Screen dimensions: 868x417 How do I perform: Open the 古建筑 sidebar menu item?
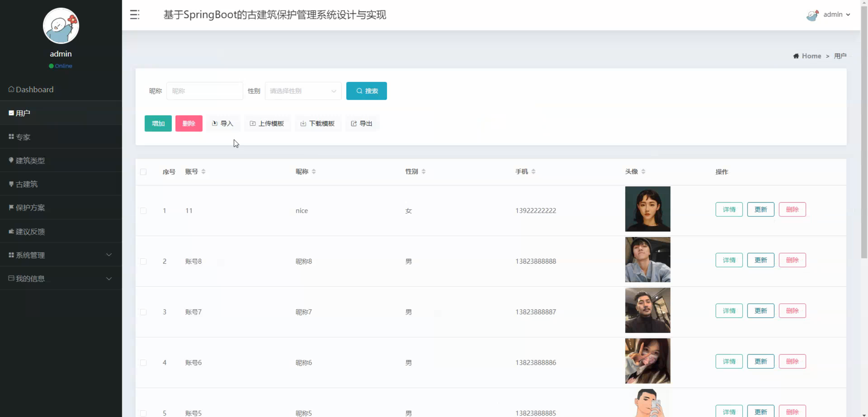pyautogui.click(x=27, y=184)
